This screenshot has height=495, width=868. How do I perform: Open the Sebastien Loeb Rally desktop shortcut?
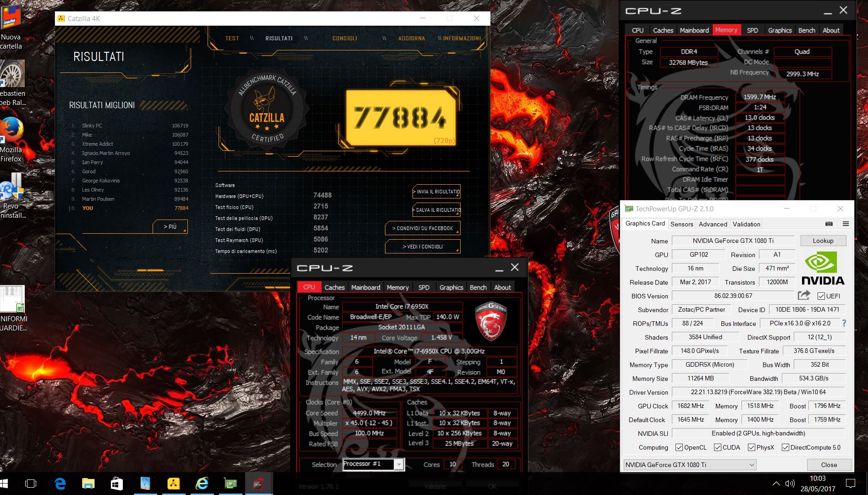12,83
